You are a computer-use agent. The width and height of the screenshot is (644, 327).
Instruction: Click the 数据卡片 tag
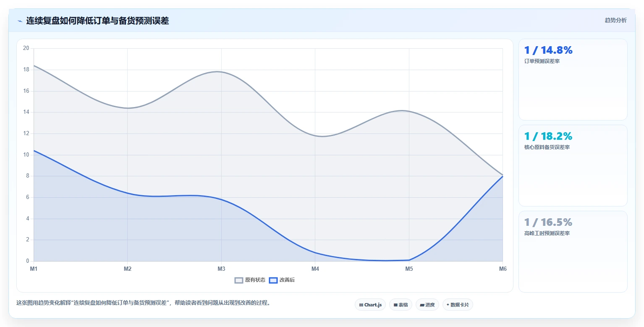click(x=458, y=305)
